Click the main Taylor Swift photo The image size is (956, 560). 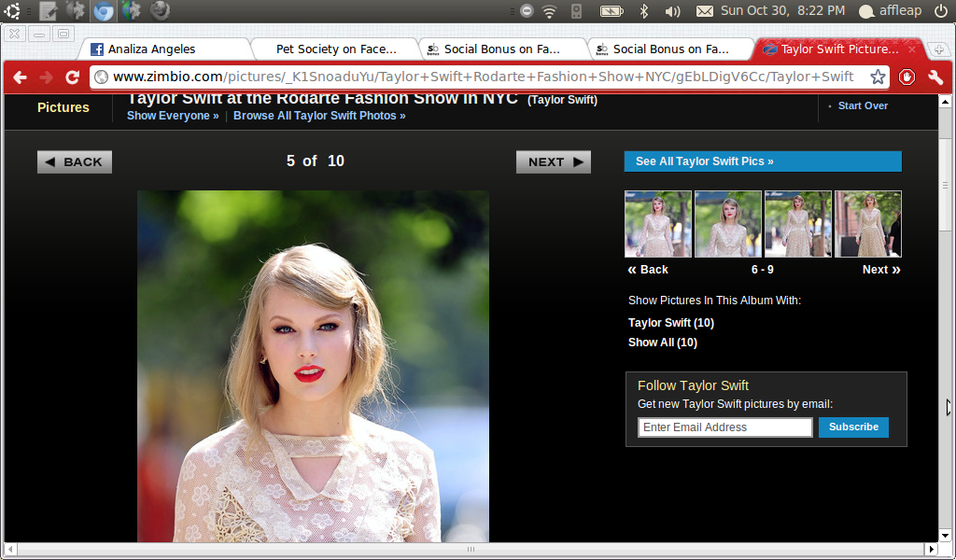[x=313, y=366]
